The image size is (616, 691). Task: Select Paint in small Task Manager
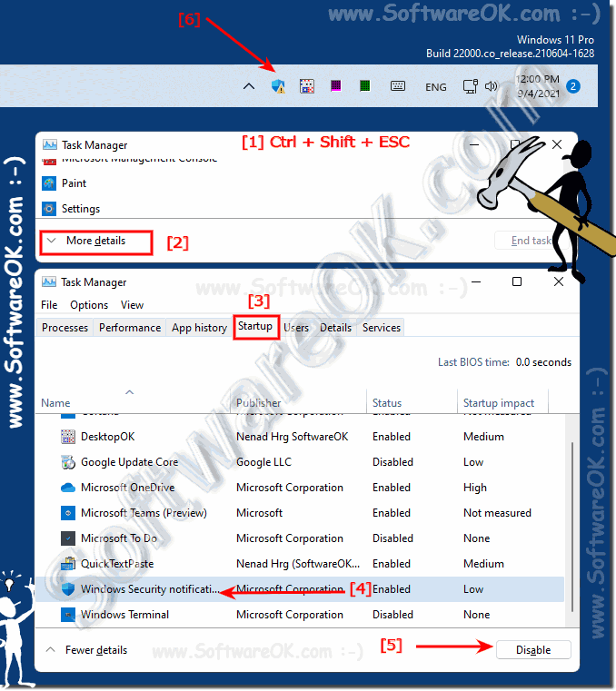pos(74,183)
